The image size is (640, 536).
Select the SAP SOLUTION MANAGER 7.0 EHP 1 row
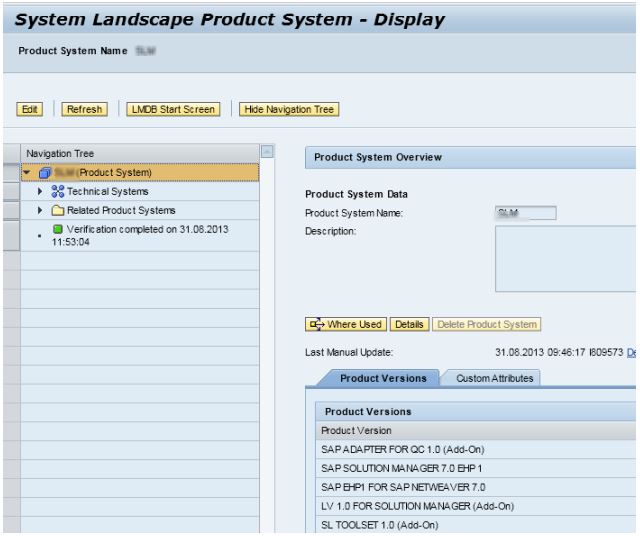tap(476, 468)
